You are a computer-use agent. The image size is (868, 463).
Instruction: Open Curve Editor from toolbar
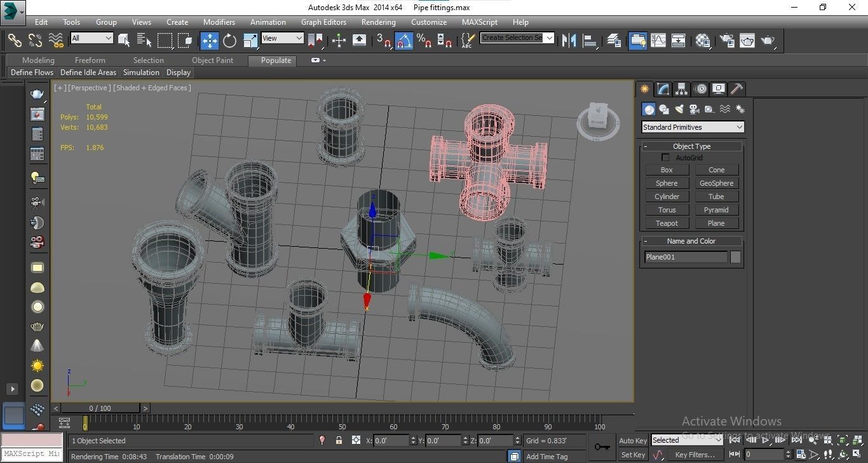658,41
